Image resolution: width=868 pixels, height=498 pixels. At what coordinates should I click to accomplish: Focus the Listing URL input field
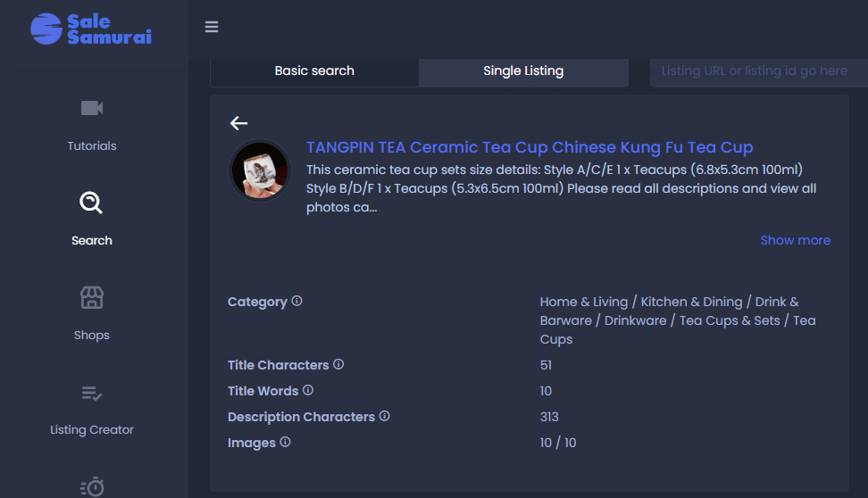tap(759, 71)
